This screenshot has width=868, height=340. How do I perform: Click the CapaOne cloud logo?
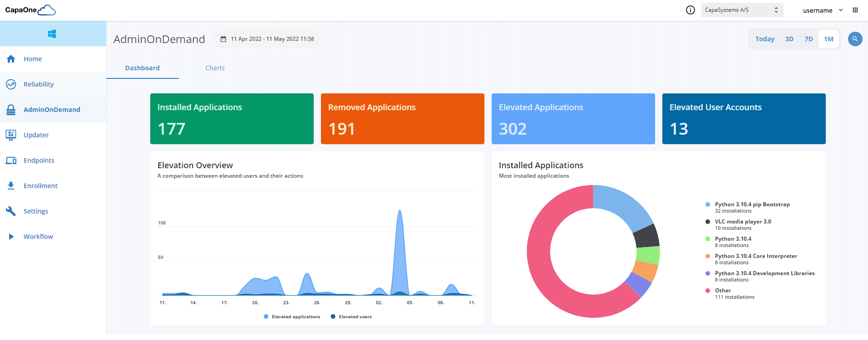tap(30, 10)
